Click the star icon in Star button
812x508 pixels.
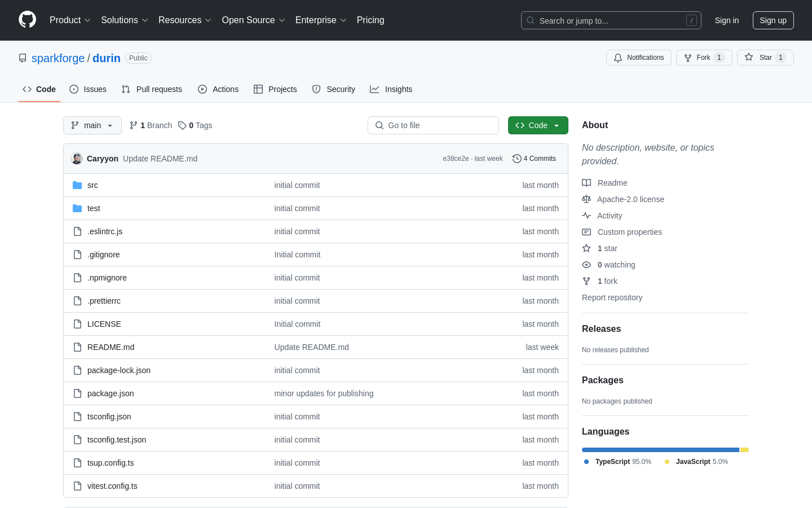click(x=749, y=57)
